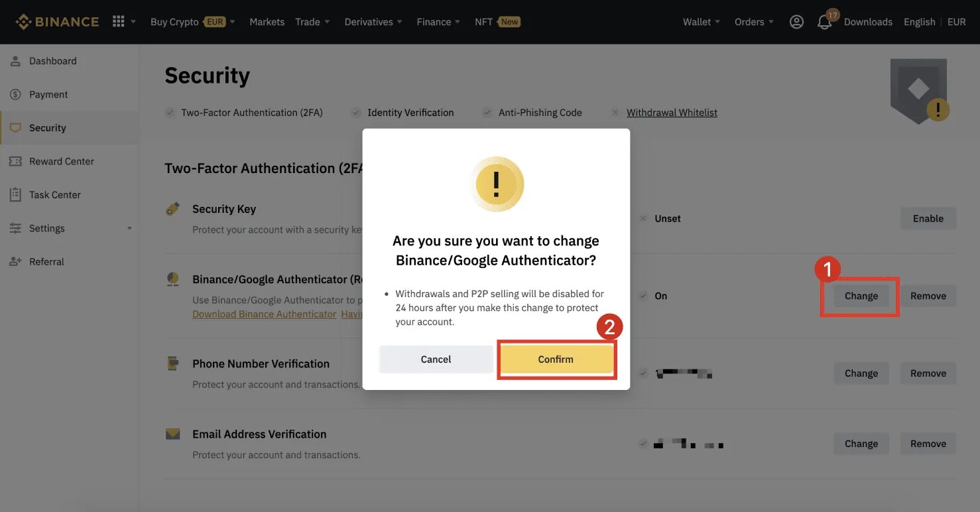Click the Security shield sidebar icon
Screen dimensions: 980x512
click(x=15, y=128)
